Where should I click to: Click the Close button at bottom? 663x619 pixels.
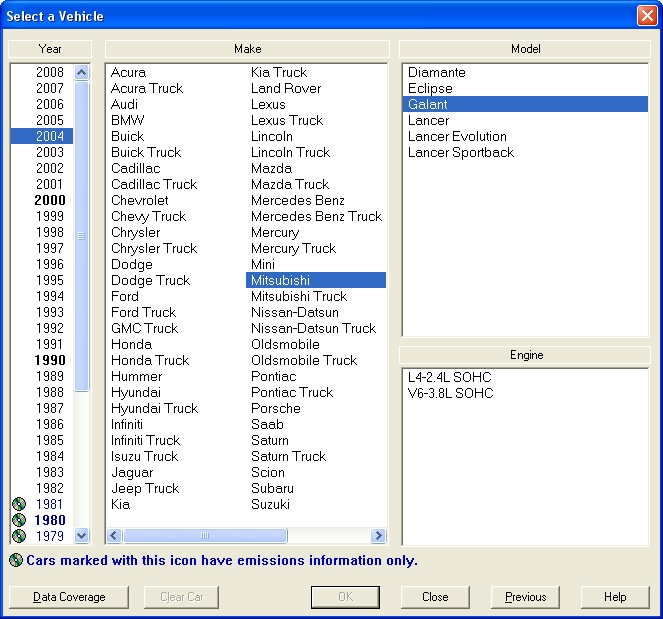(435, 597)
